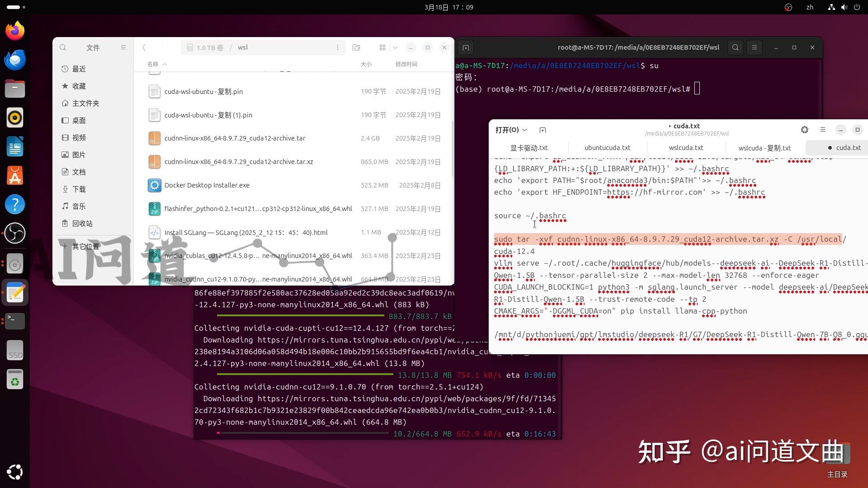The width and height of the screenshot is (868, 488).
Task: Open 回收站 in sidebar
Action: (93, 223)
